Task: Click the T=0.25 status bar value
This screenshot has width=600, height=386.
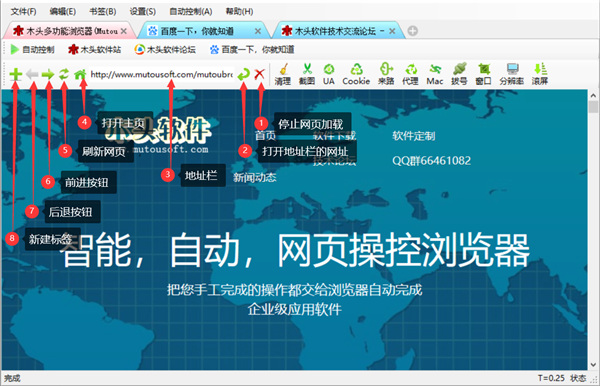Action: [551, 378]
